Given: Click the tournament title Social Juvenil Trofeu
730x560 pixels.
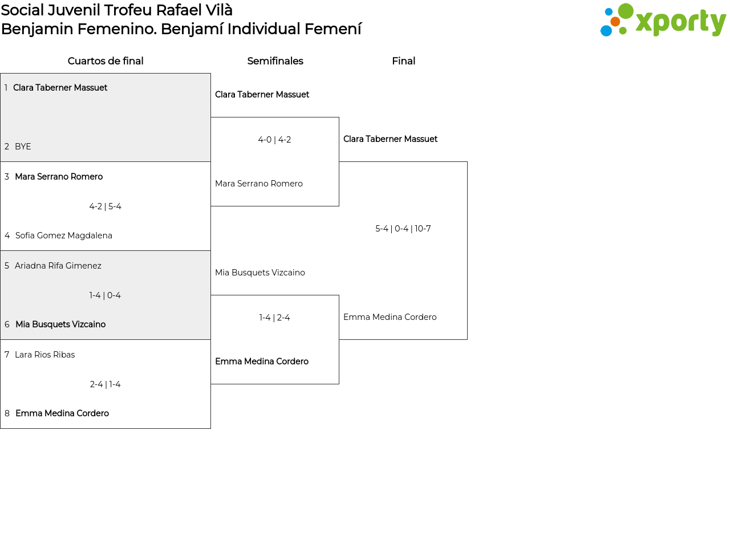Looking at the screenshot, I should 117,10.
